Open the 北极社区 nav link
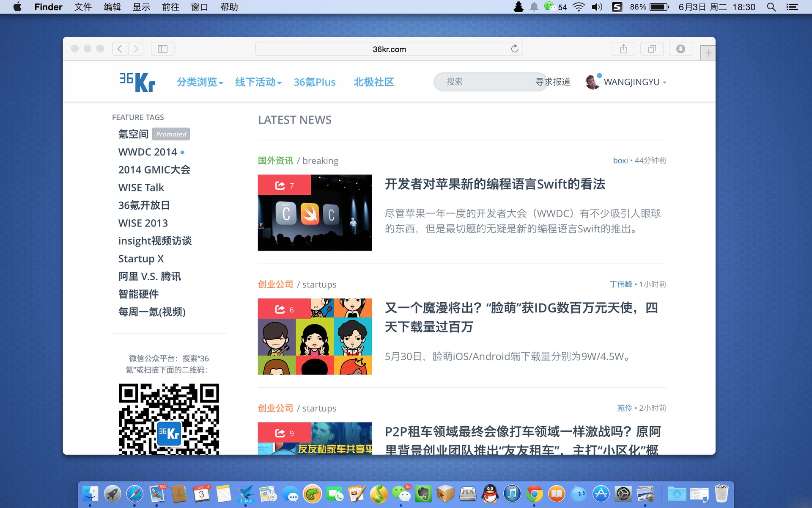812x508 pixels. (374, 82)
